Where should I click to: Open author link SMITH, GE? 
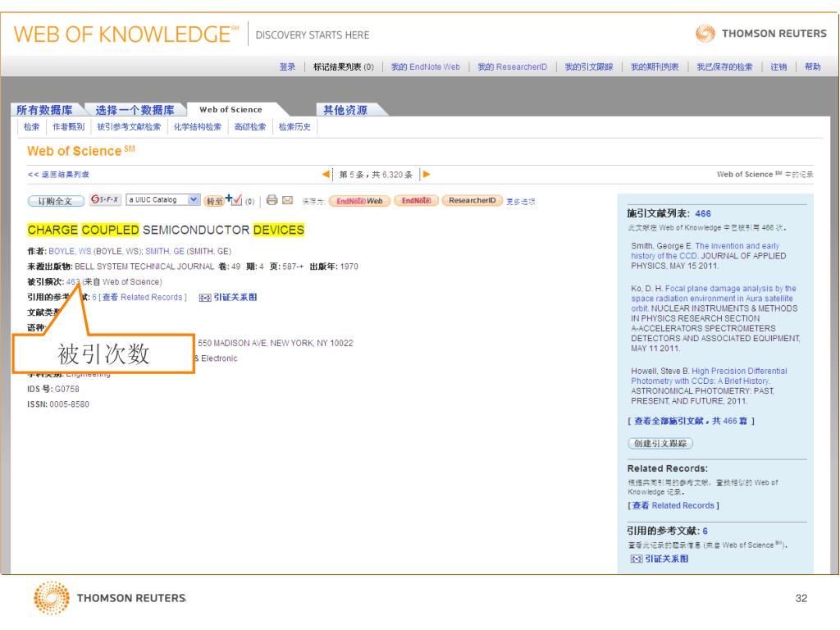coord(164,251)
